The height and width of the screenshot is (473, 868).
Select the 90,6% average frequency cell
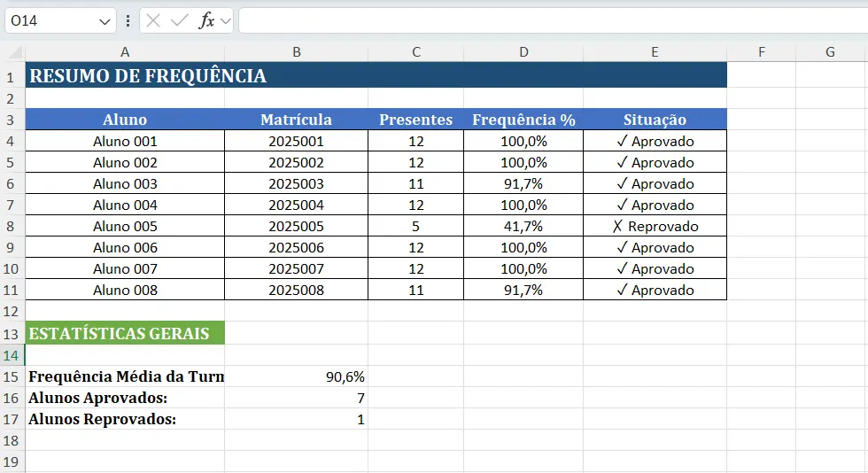[296, 376]
